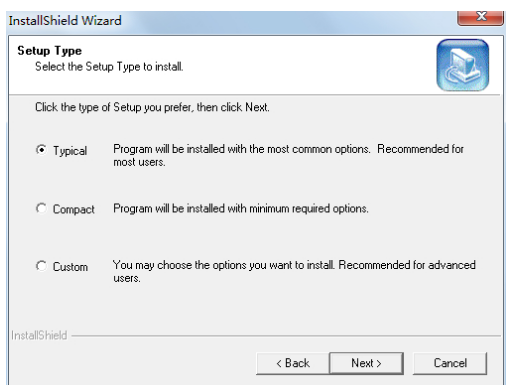This screenshot has height=385, width=510.
Task: Go to previous step with < Back
Action: pyautogui.click(x=293, y=363)
